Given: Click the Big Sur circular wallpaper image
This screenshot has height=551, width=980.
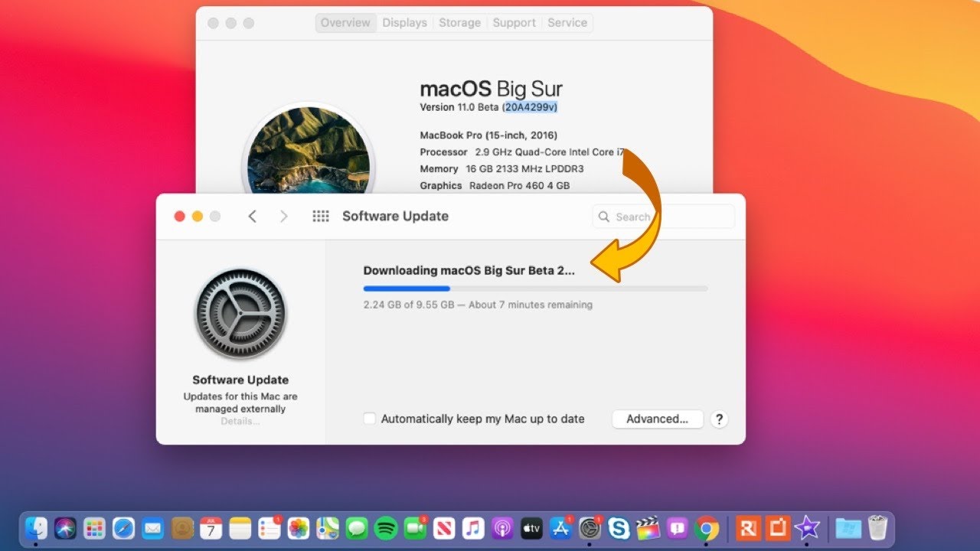Looking at the screenshot, I should (308, 150).
